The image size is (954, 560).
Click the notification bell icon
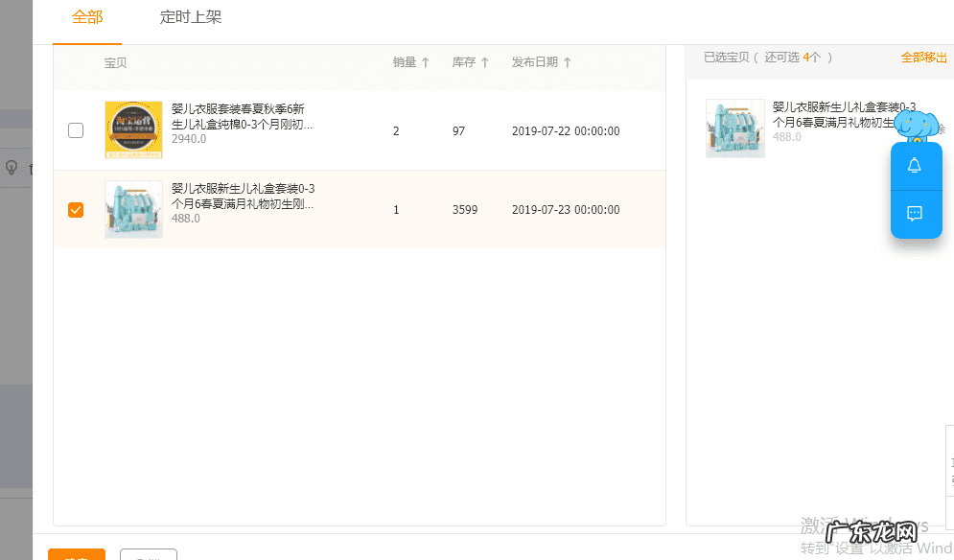[x=915, y=166]
